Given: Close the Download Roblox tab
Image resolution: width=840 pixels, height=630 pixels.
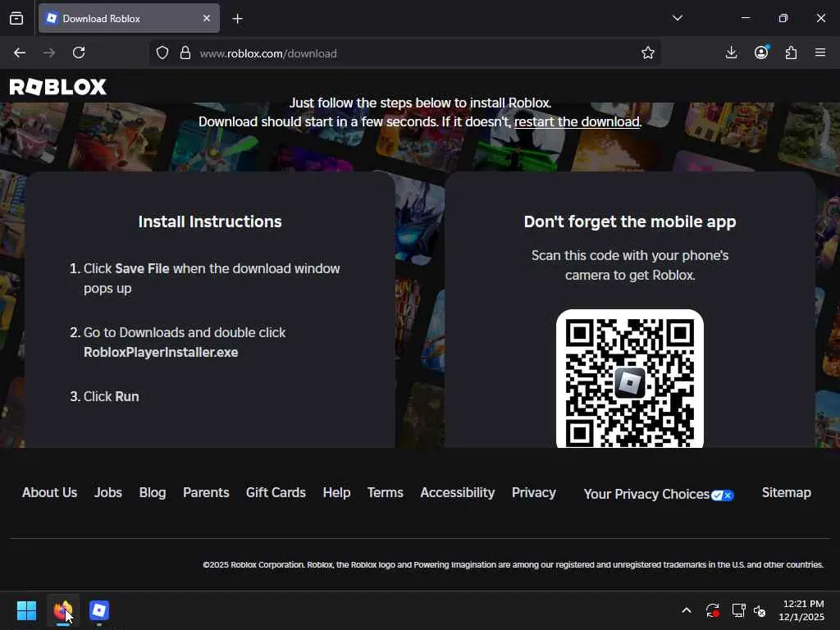Looking at the screenshot, I should coord(207,18).
